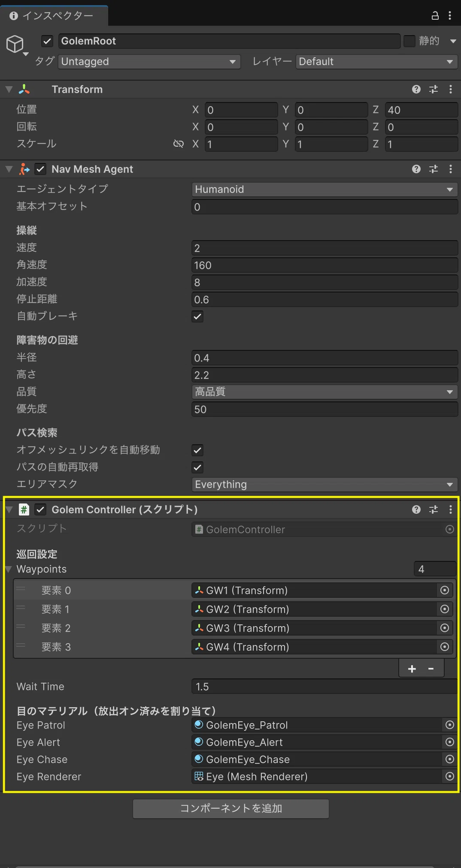Collapse the Nav Mesh Agent component

(9, 169)
